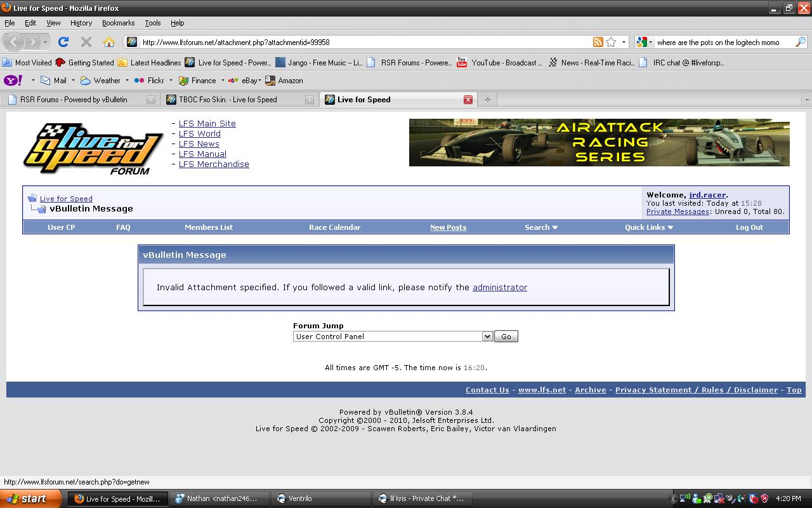Viewport: 812px width, 508px height.
Task: Open Private Messages link
Action: click(x=678, y=211)
